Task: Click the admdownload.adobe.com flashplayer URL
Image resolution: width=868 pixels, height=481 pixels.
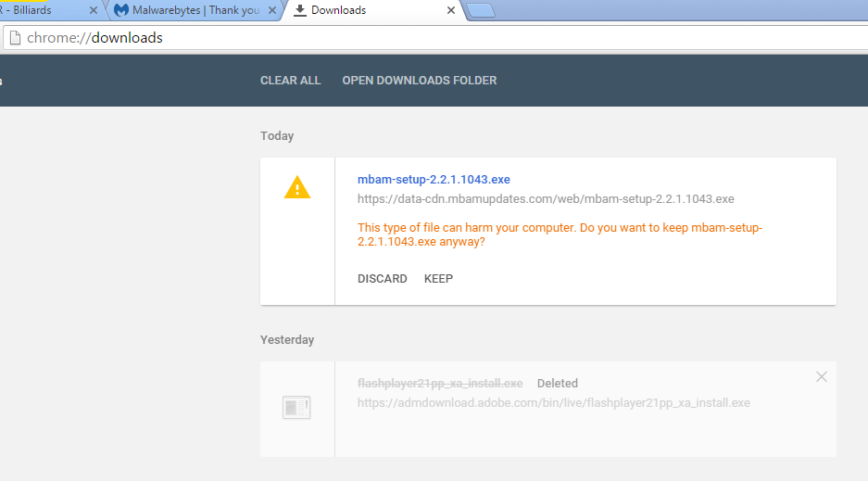Action: click(x=554, y=402)
